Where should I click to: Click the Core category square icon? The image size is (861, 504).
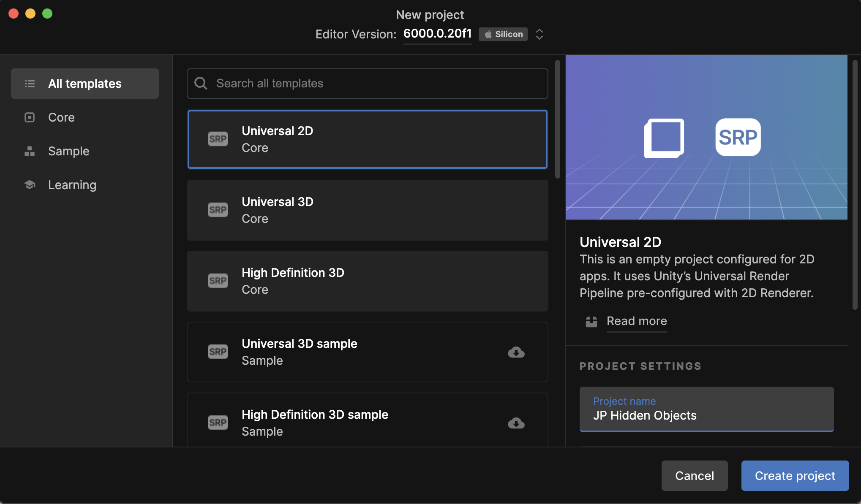[x=30, y=117]
